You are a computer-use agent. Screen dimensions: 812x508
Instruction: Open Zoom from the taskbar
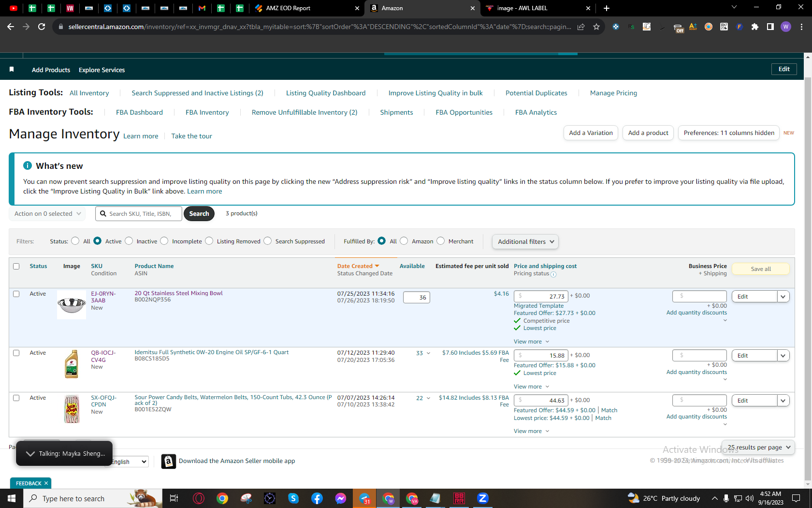[x=483, y=498]
